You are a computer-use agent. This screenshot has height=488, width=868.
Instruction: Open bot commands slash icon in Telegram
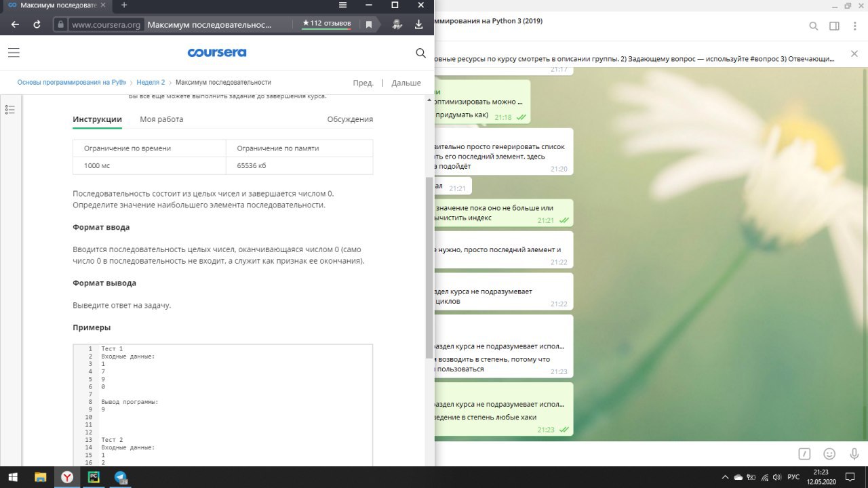(804, 454)
